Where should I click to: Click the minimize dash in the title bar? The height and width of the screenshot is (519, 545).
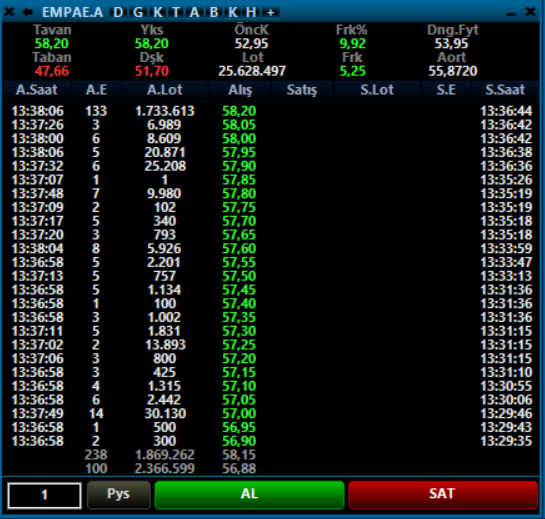pyautogui.click(x=511, y=14)
